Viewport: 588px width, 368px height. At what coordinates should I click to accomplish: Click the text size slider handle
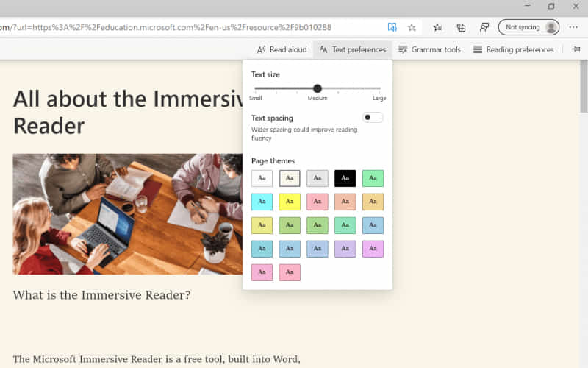tap(318, 88)
